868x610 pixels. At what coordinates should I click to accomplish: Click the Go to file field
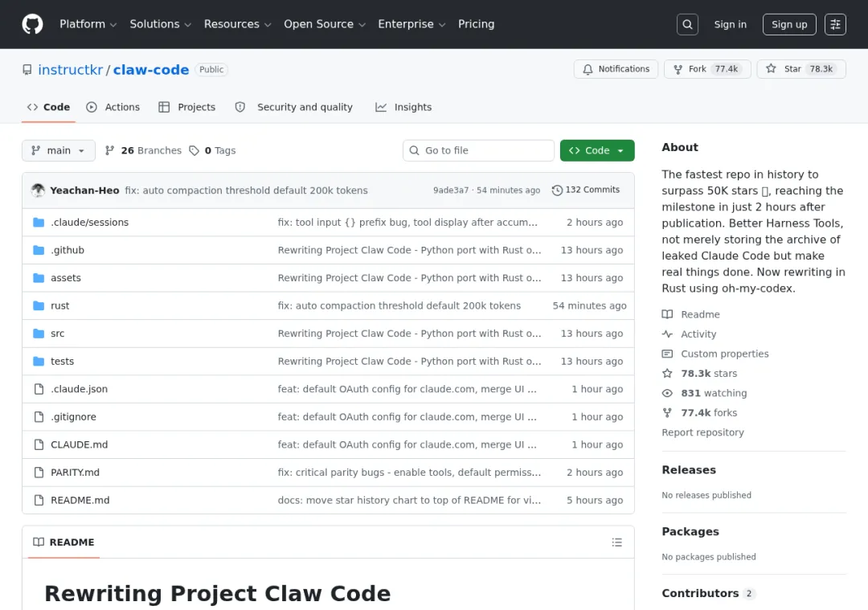tap(478, 150)
